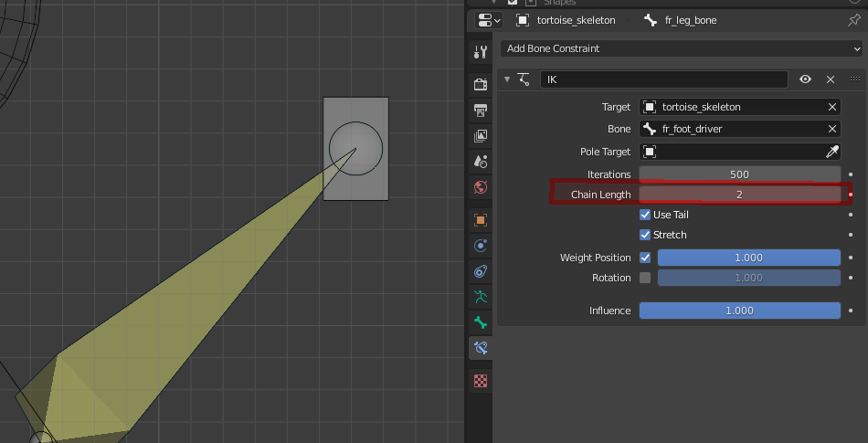The height and width of the screenshot is (443, 868).
Task: Collapse the IK constraint panel
Action: tap(508, 79)
